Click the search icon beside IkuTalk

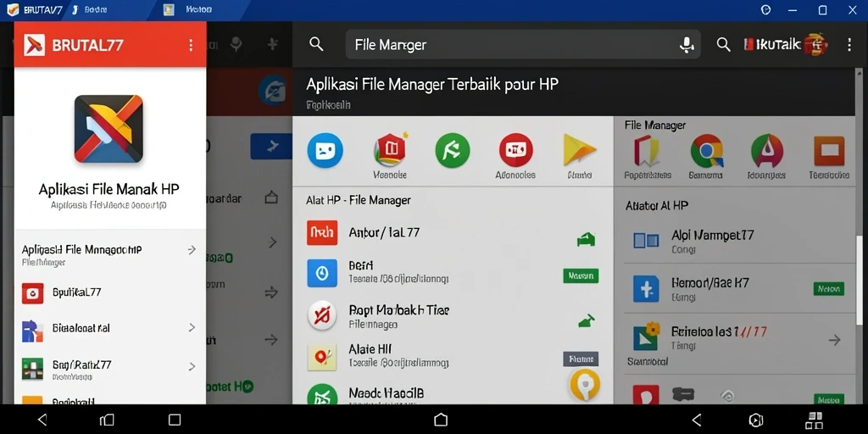(x=723, y=45)
